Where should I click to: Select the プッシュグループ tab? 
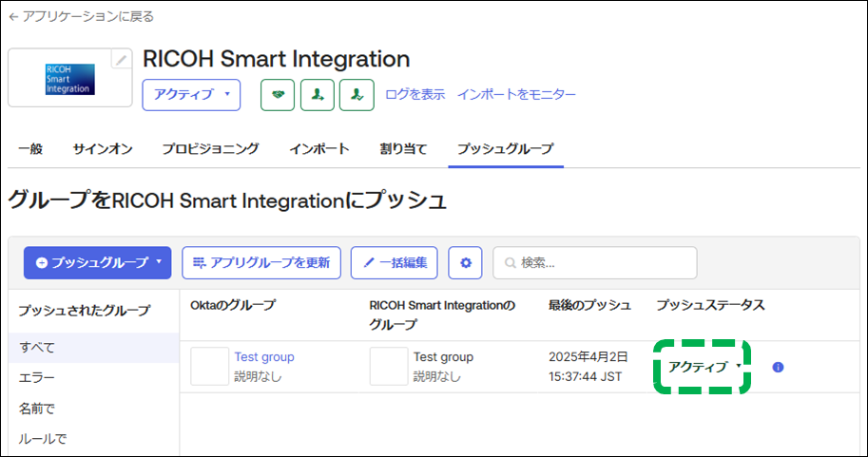point(506,149)
